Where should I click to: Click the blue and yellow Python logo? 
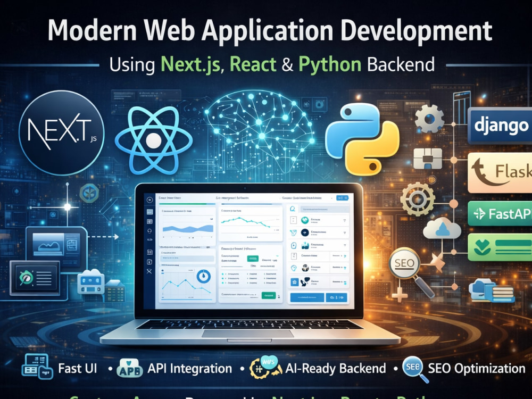(362, 139)
